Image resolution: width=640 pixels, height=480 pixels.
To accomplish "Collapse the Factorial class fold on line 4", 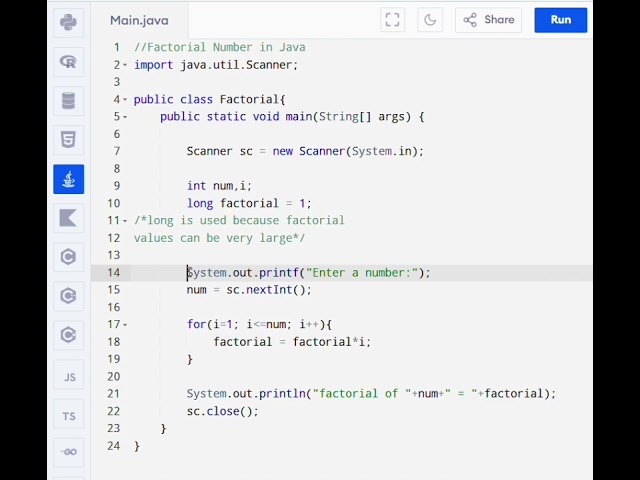I will point(125,99).
